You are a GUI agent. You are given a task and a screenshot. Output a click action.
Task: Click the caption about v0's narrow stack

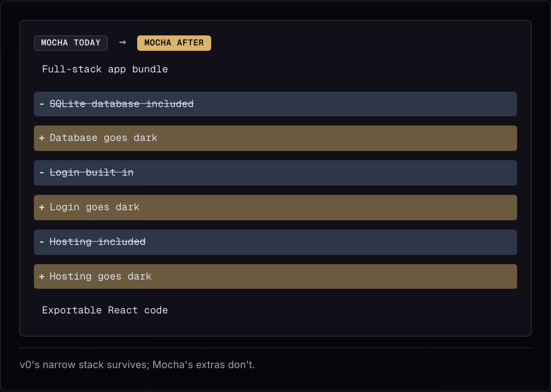[x=137, y=365]
